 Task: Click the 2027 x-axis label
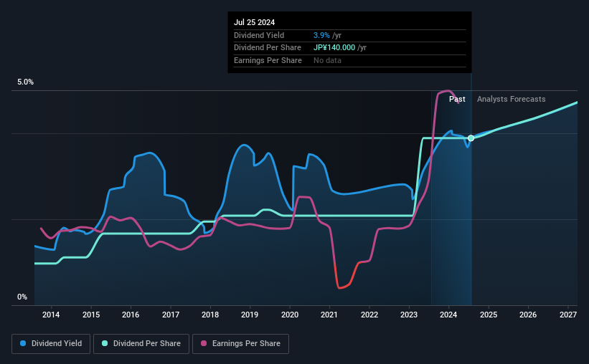point(568,315)
